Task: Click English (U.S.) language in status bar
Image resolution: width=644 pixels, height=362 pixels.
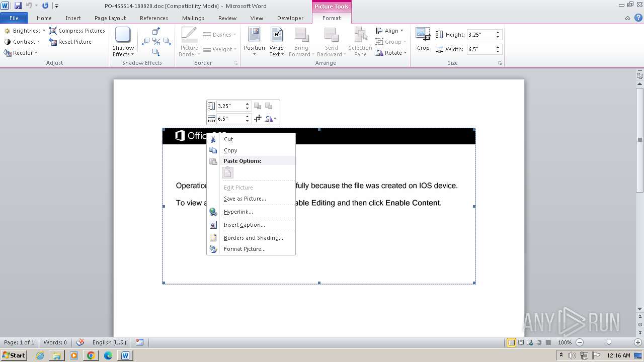Action: click(109, 342)
